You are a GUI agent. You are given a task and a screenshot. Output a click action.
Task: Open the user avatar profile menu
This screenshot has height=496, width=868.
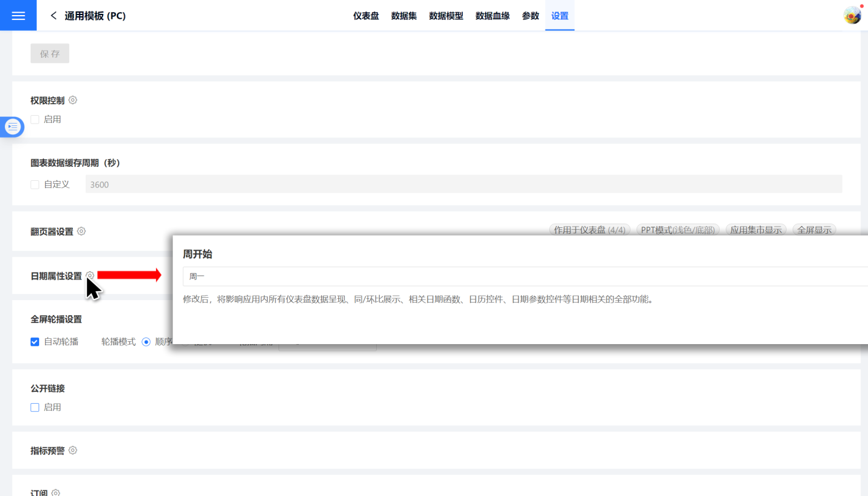point(852,16)
